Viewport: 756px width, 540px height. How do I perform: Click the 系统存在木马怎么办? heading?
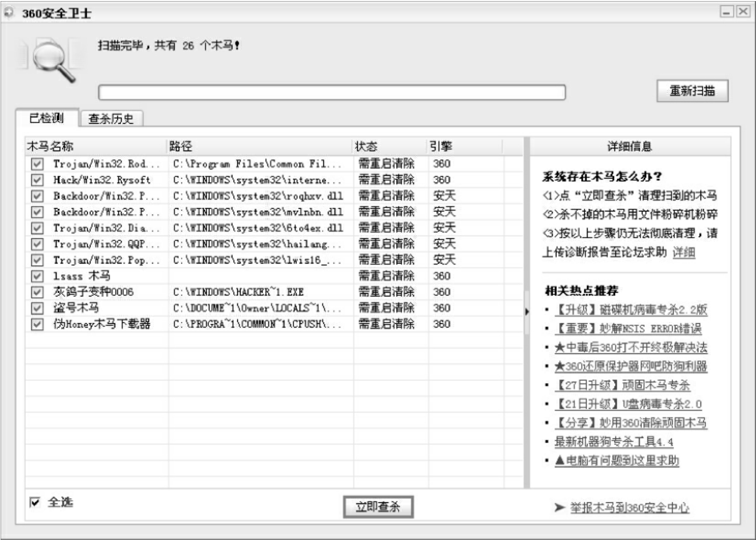click(602, 176)
